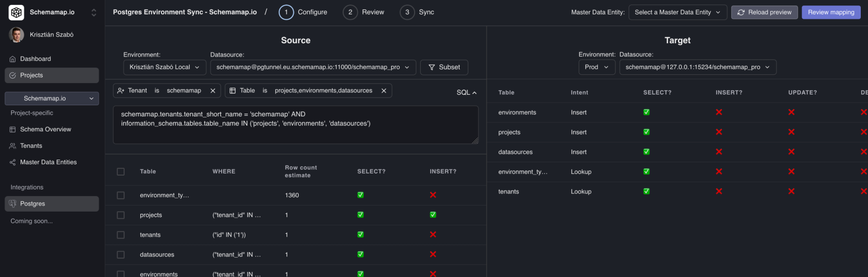Screen dimensions: 868x277
Task: Click the Review mapping button
Action: click(x=831, y=12)
